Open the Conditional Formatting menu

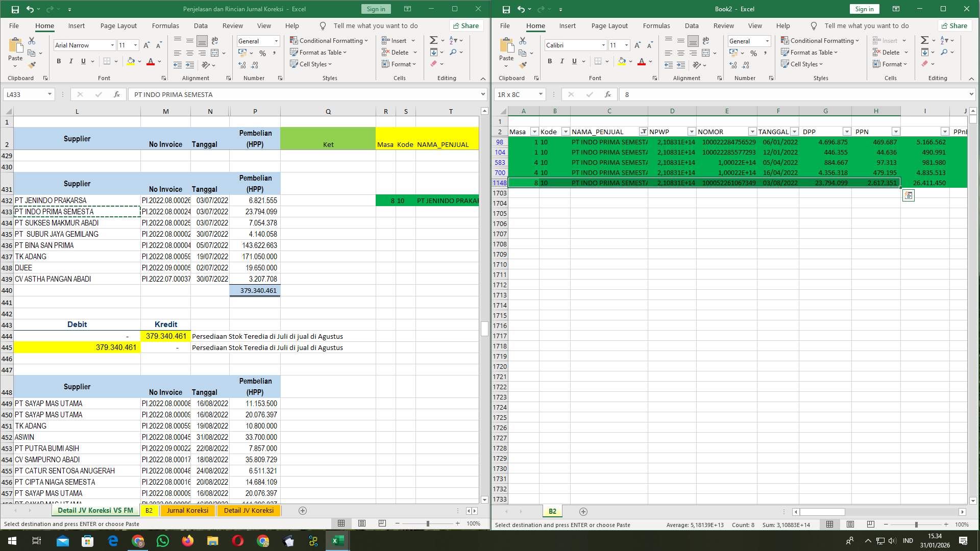point(329,40)
